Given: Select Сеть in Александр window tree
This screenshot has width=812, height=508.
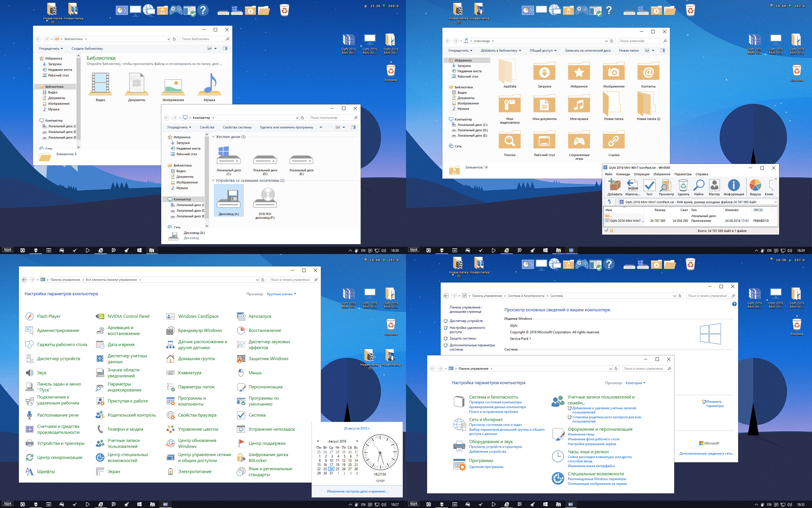Looking at the screenshot, I should [458, 146].
